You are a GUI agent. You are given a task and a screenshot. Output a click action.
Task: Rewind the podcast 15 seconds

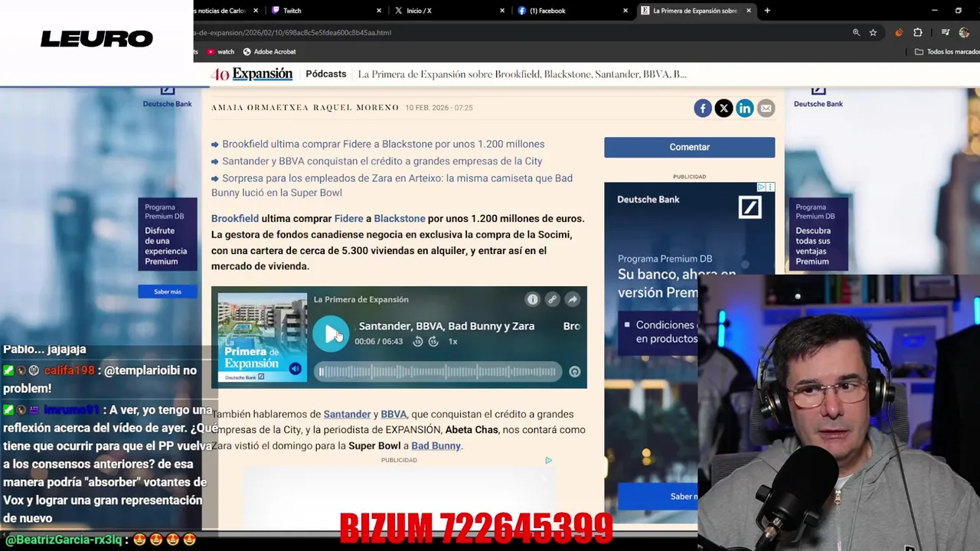click(x=418, y=341)
